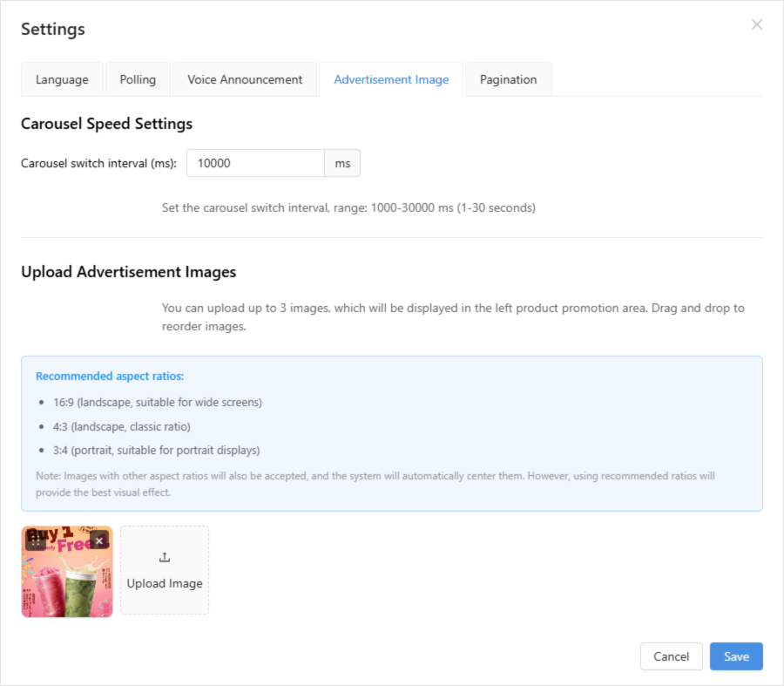Go to the Voice Announcement tab
This screenshot has width=784, height=686.
245,79
